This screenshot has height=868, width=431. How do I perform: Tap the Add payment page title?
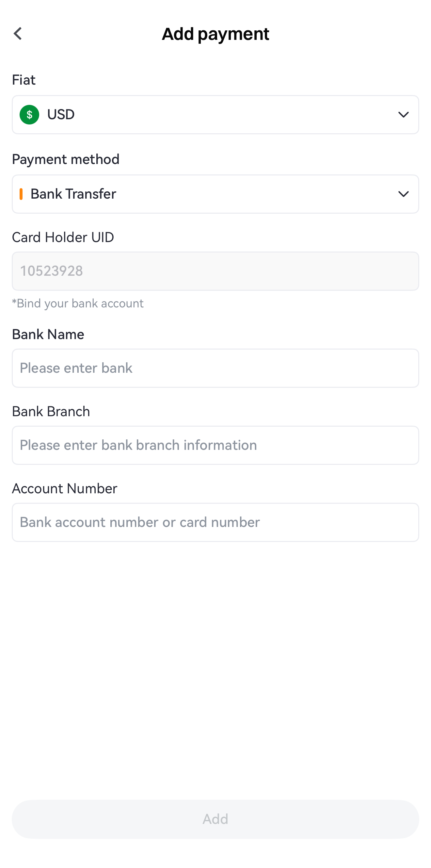click(215, 34)
